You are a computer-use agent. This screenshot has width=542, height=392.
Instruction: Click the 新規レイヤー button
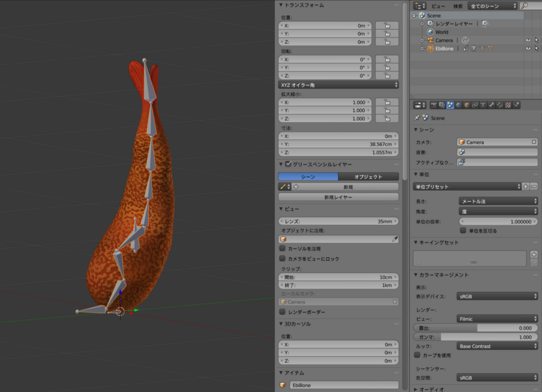point(338,197)
